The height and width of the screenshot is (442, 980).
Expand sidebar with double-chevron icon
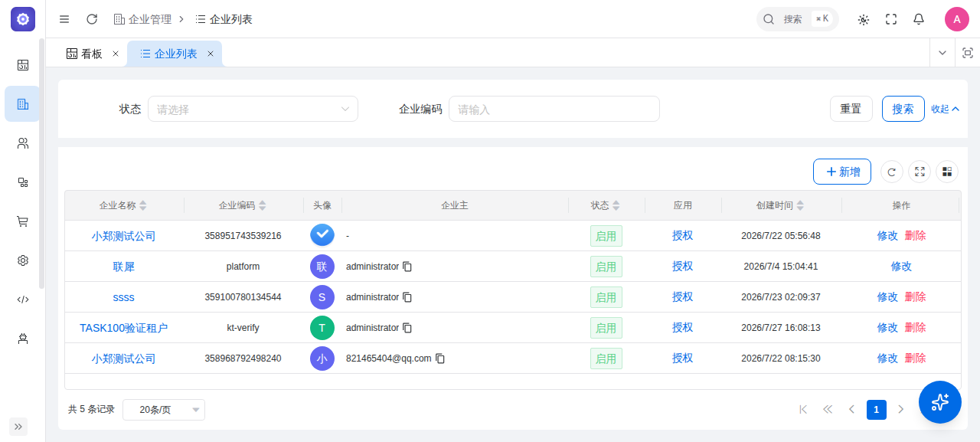(x=18, y=427)
